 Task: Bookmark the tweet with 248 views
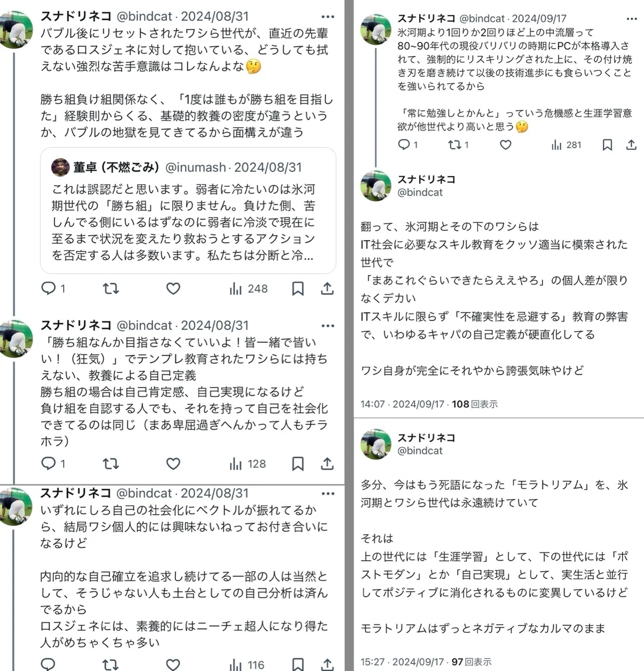coord(298,288)
